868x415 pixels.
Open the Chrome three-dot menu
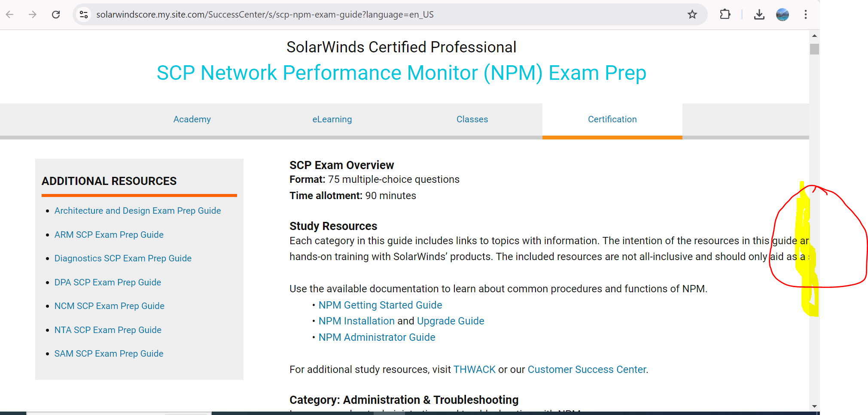(x=805, y=15)
